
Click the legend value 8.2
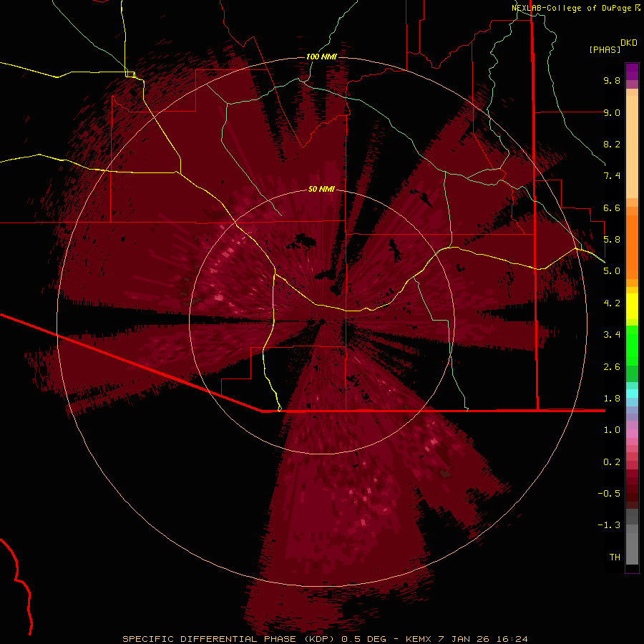[612, 144]
